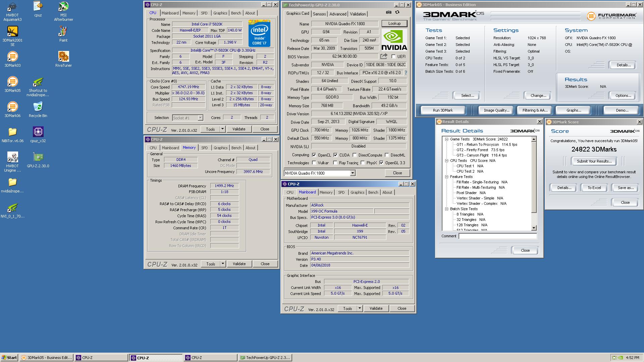Click GPU-Z refresh icon
This screenshot has height=362, width=644.
coord(397,12)
